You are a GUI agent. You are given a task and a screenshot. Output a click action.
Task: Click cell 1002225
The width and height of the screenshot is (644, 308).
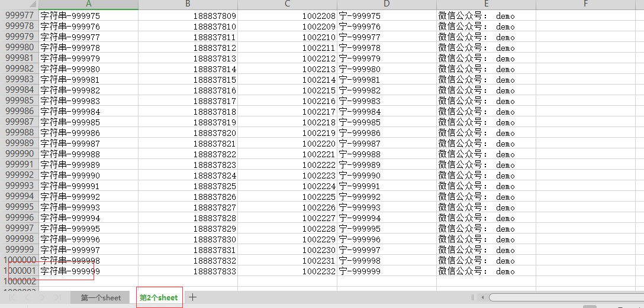[x=287, y=196]
